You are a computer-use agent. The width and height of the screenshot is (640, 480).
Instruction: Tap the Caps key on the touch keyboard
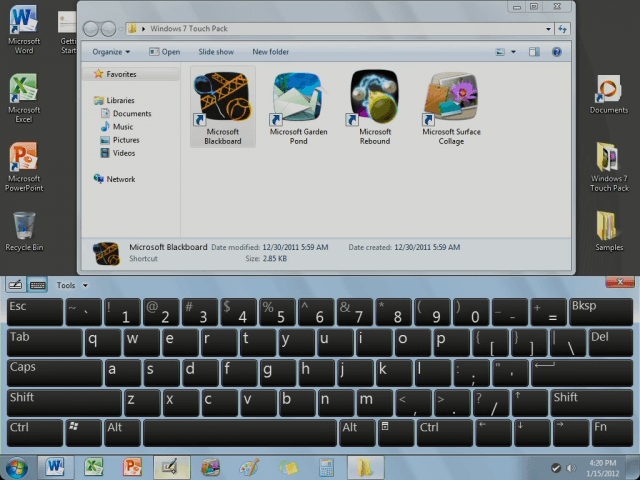(54, 373)
